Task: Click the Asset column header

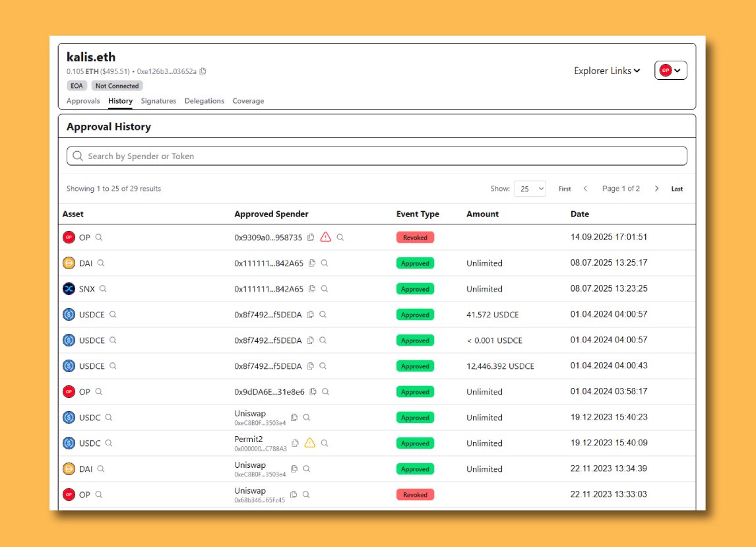Action: tap(73, 214)
